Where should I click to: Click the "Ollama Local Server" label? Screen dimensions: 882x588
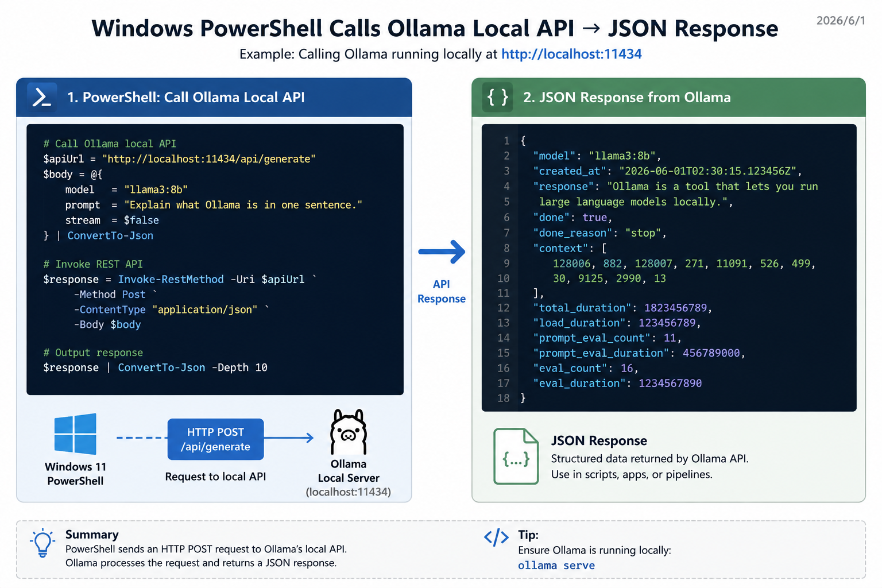click(349, 471)
